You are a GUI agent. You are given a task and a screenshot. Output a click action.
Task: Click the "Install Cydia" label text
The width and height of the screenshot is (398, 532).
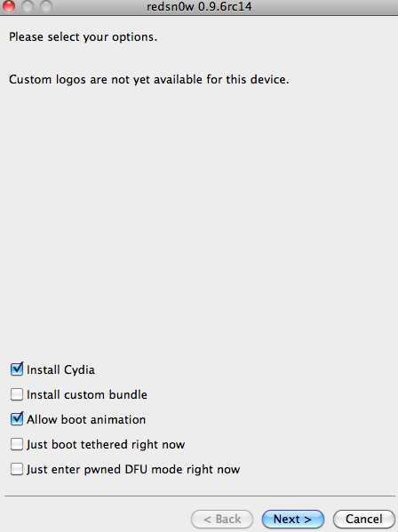click(60, 369)
